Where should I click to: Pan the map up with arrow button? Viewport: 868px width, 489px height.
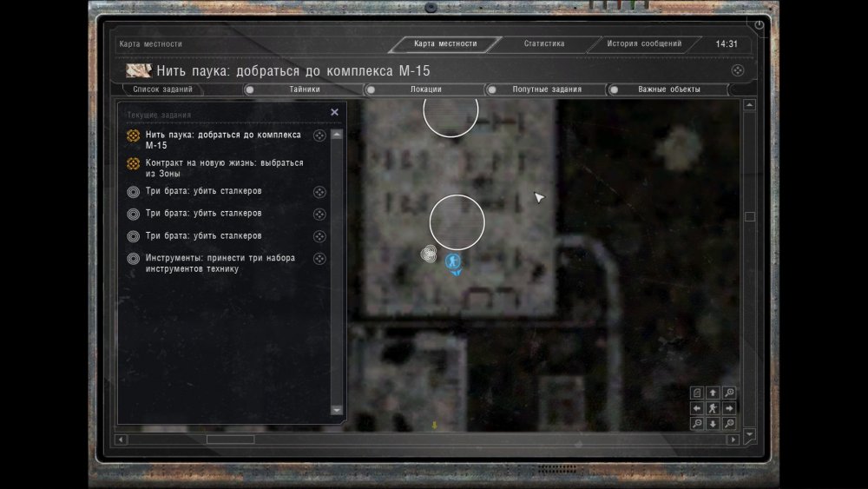[x=713, y=393]
